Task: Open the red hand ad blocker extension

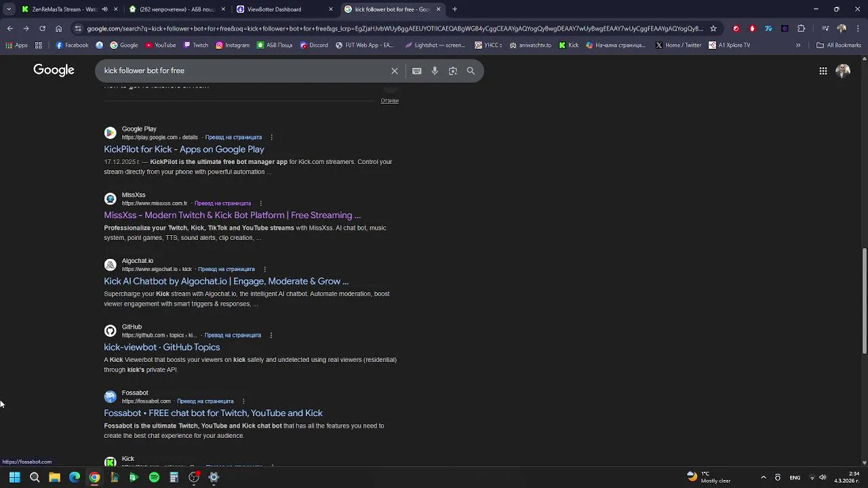Action: click(752, 28)
